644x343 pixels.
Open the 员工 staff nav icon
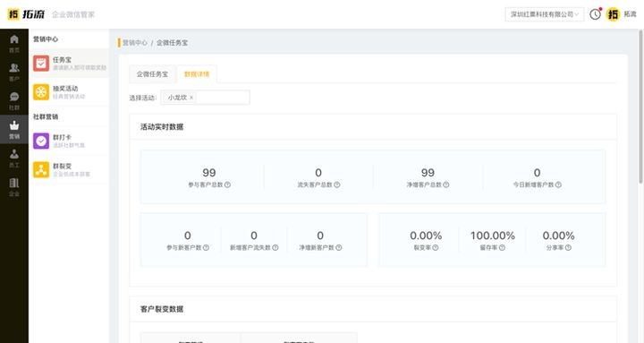click(x=14, y=154)
